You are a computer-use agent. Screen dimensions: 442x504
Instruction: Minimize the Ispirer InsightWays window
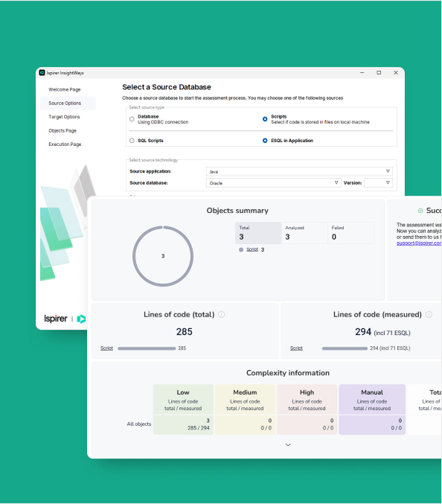point(362,73)
